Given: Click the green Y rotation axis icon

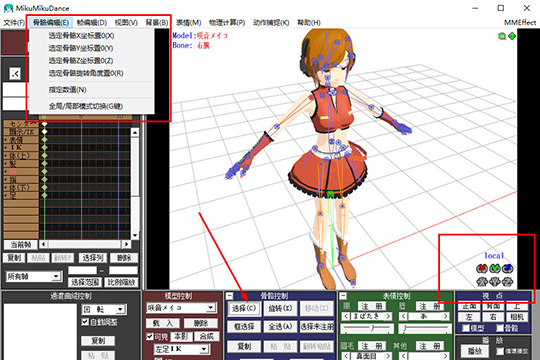Looking at the screenshot, I should pyautogui.click(x=495, y=268).
